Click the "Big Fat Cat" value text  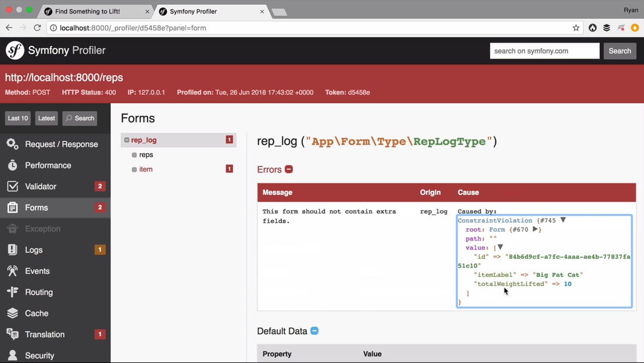tap(558, 275)
